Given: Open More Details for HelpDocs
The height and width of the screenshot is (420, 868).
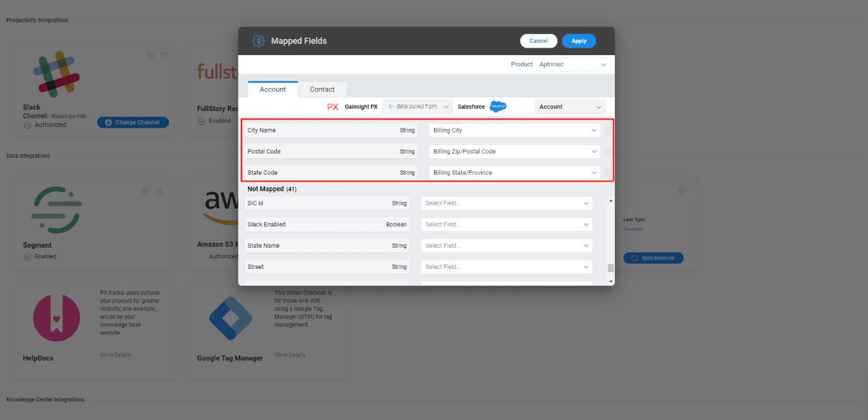Looking at the screenshot, I should pyautogui.click(x=116, y=355).
